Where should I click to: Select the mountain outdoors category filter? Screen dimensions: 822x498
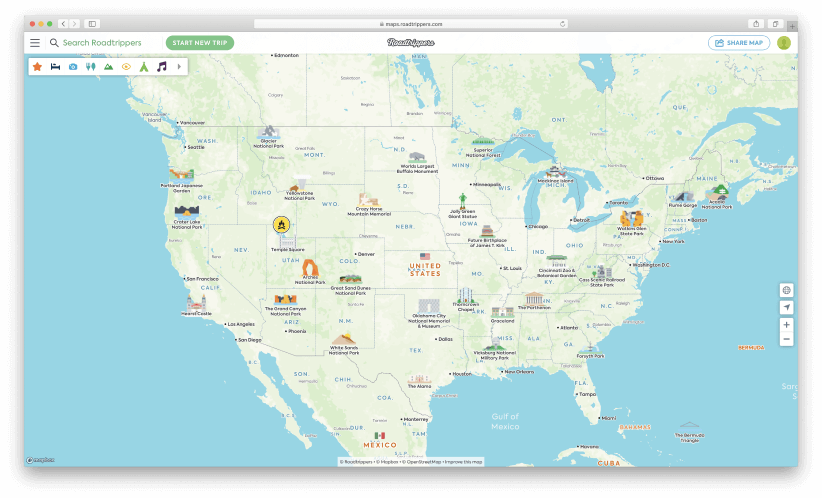109,67
